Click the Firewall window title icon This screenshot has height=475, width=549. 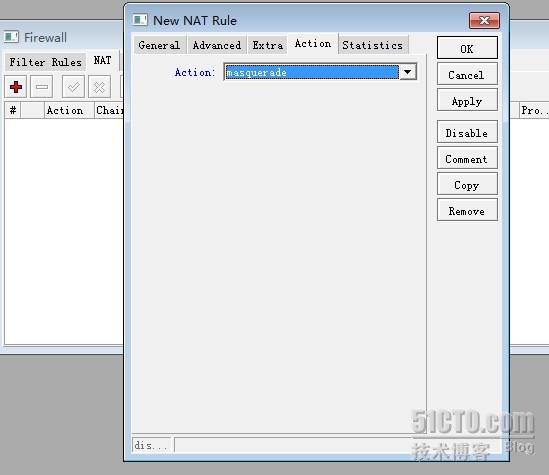[11, 37]
